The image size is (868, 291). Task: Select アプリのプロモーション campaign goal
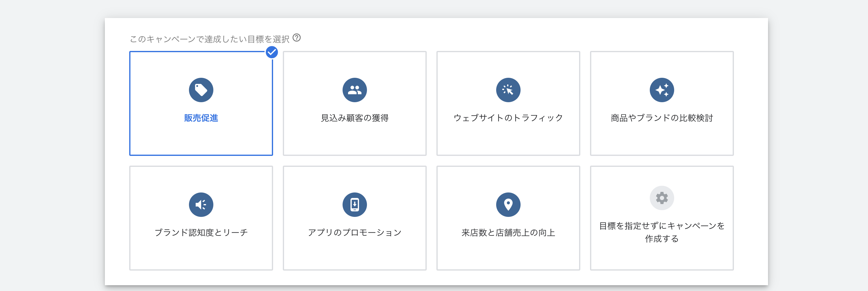point(354,218)
